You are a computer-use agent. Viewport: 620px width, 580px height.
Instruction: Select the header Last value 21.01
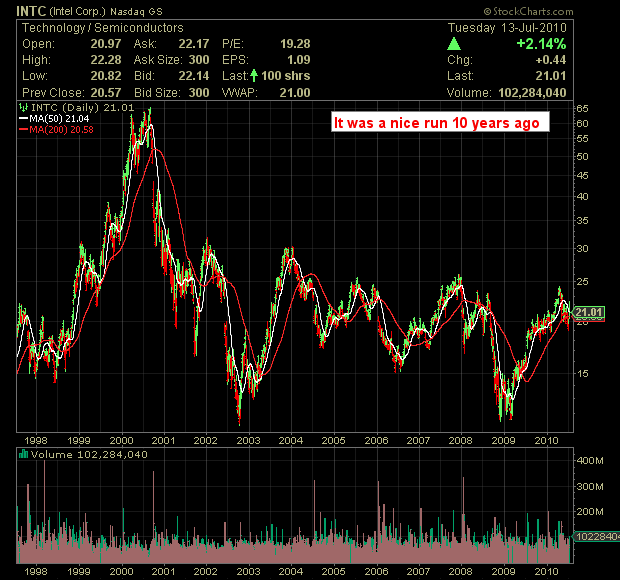click(x=551, y=76)
